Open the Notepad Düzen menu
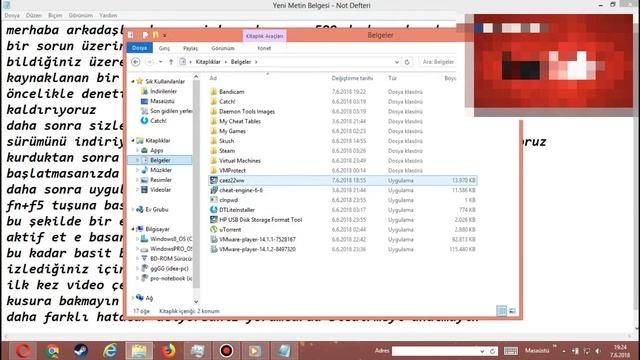 click(x=34, y=15)
